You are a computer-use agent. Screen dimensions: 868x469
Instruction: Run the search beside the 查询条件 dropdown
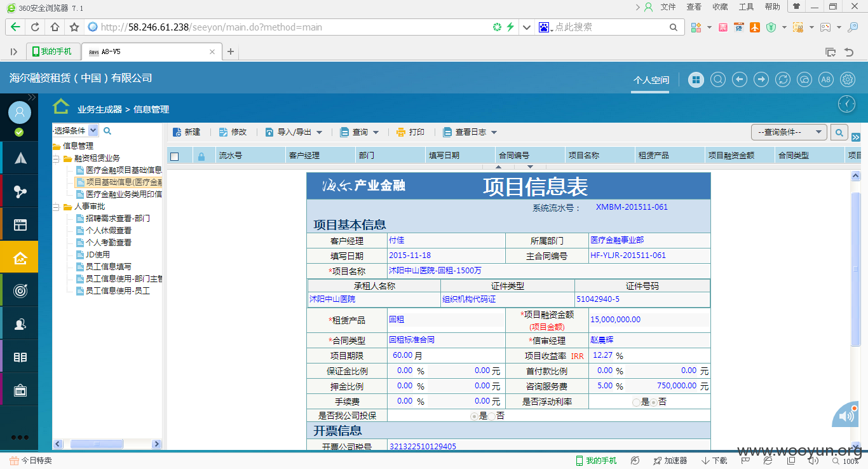coord(839,132)
